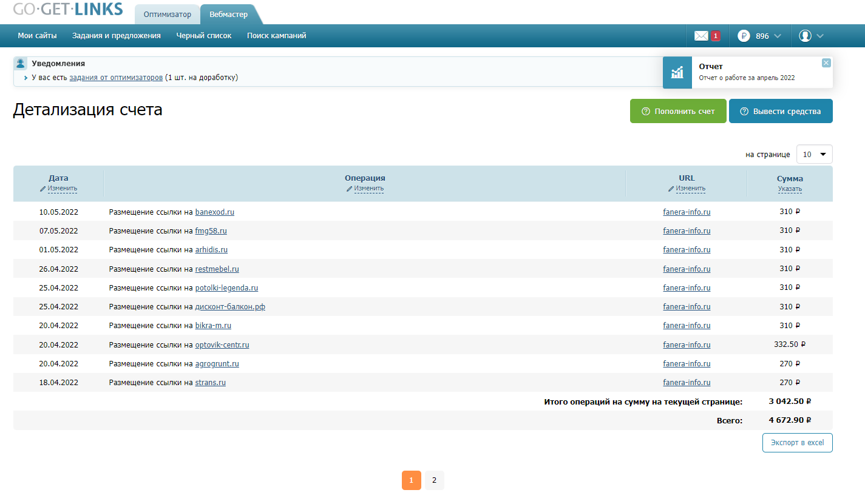
Task: Click the date 10.05.2022
Action: [59, 212]
